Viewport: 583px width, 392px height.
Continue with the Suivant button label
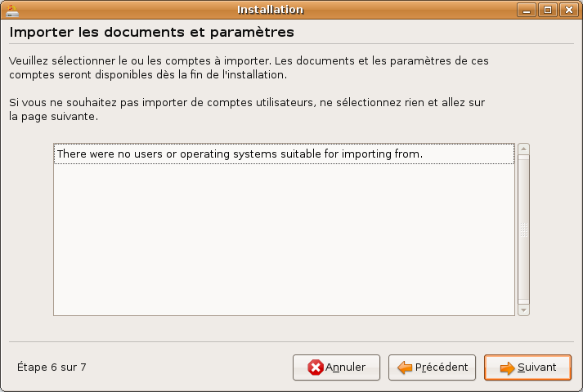click(537, 367)
